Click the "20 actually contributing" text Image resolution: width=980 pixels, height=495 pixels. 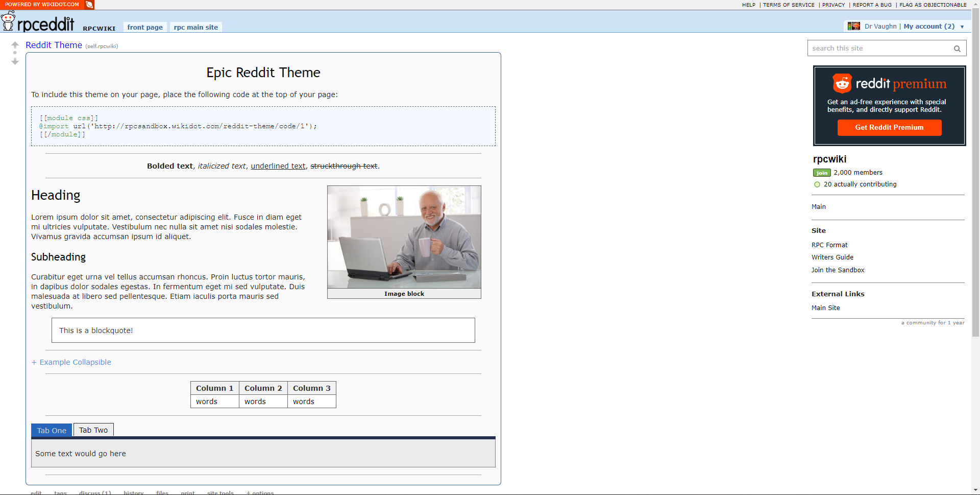tap(860, 184)
